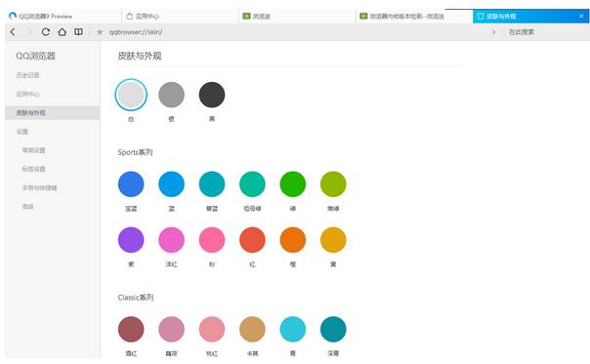Go to home page via house icon
590x364 pixels.
coord(63,32)
